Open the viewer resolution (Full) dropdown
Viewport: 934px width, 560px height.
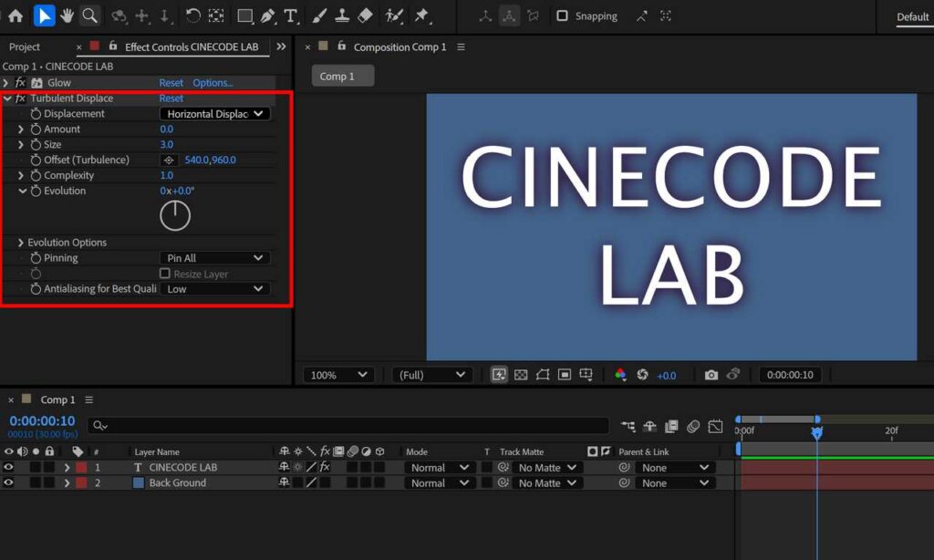431,375
